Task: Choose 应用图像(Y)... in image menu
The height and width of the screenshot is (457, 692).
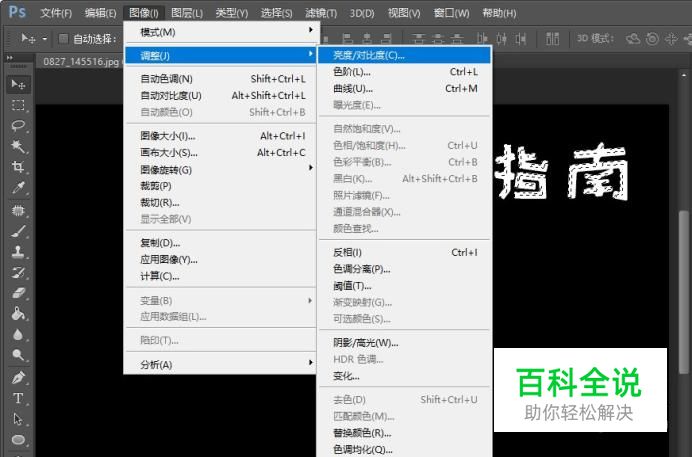Action: pyautogui.click(x=221, y=259)
